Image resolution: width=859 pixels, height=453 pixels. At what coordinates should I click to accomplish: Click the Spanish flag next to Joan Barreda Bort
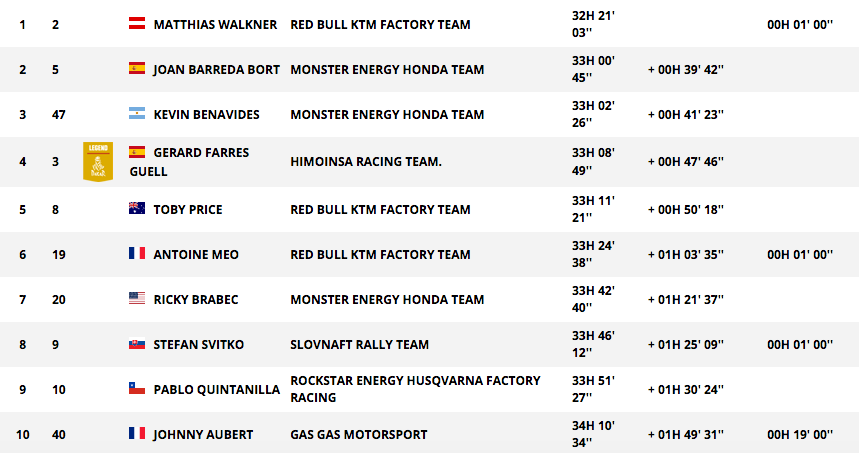pos(137,68)
